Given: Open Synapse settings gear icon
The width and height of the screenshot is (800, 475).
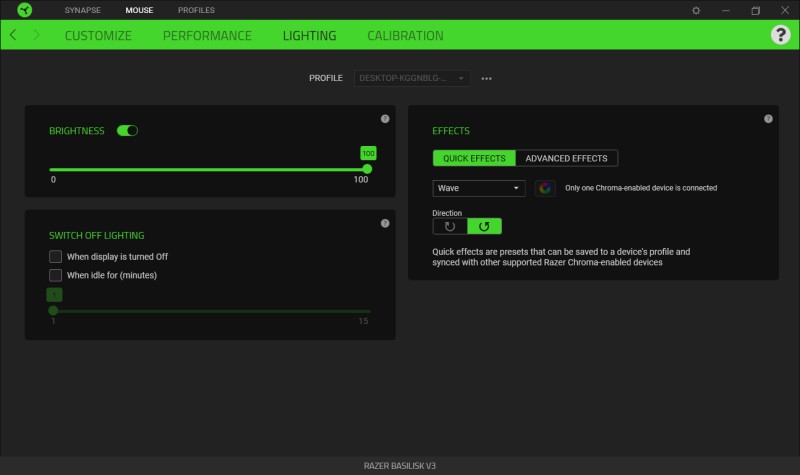Looking at the screenshot, I should point(696,10).
